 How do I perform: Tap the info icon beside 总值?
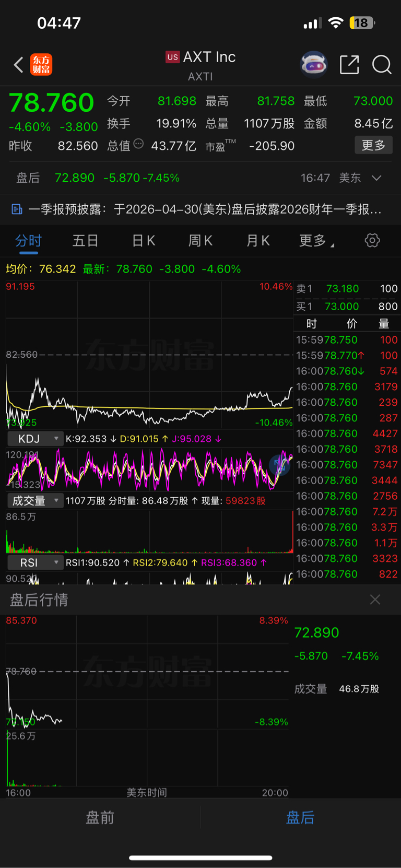pyautogui.click(x=138, y=144)
